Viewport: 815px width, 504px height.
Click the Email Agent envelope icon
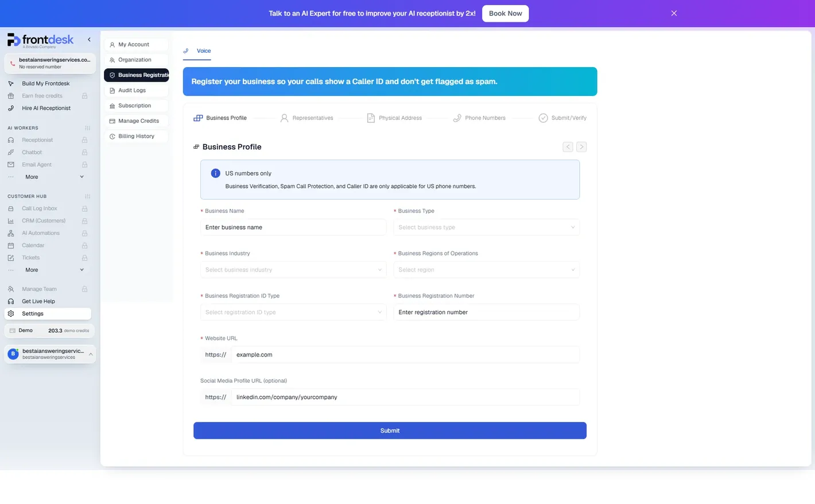coord(11,165)
